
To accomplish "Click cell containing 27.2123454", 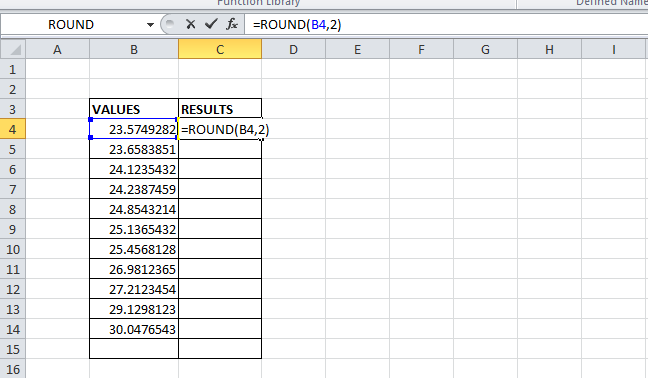I will pos(134,290).
